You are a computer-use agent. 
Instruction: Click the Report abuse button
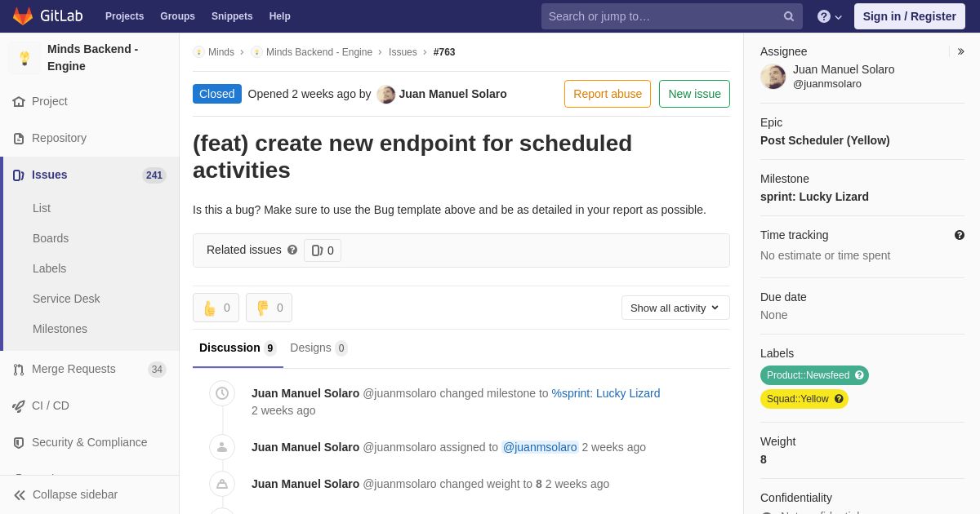point(608,94)
